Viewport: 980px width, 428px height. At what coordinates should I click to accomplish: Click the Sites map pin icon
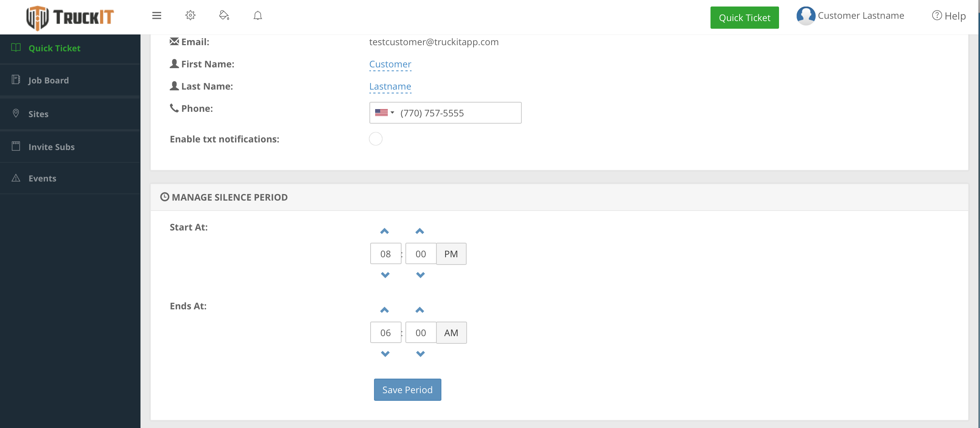[16, 113]
